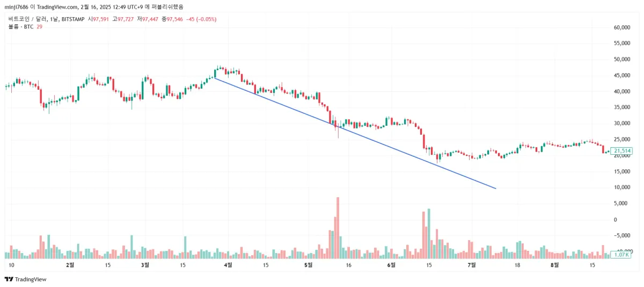Click the 1.07K volume tag
644x287 pixels.
pos(621,255)
